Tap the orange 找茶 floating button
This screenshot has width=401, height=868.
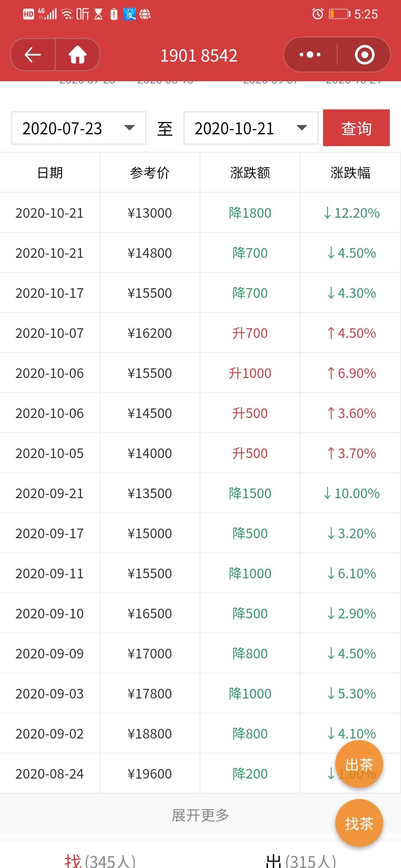pos(359,823)
